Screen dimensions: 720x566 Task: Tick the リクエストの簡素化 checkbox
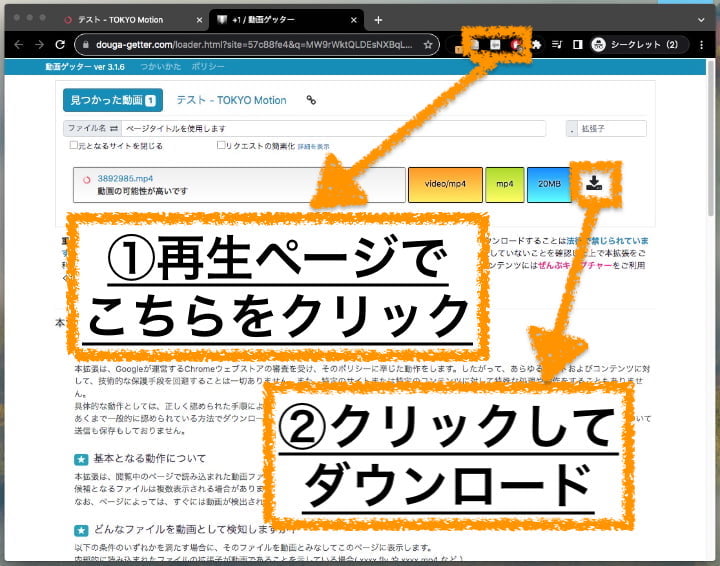coord(221,146)
